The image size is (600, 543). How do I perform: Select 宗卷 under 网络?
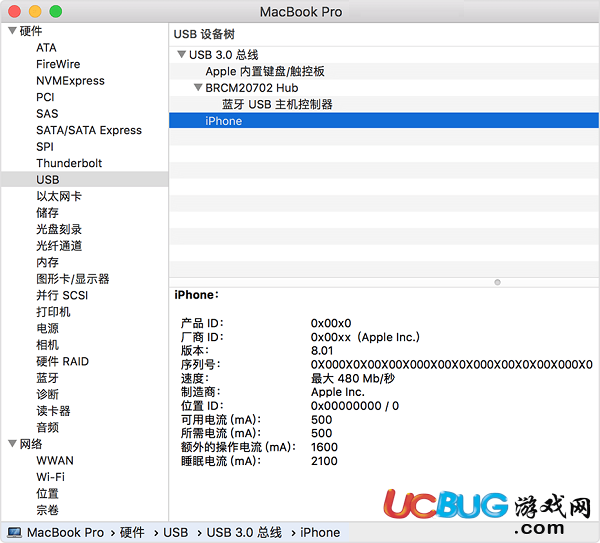[x=47, y=510]
